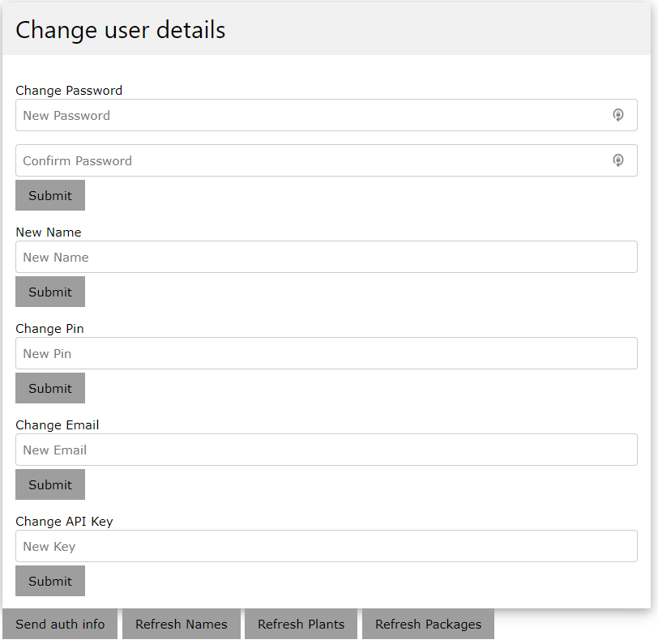Click the password manager icon in Confirm Password field
658x644 pixels.
(618, 160)
